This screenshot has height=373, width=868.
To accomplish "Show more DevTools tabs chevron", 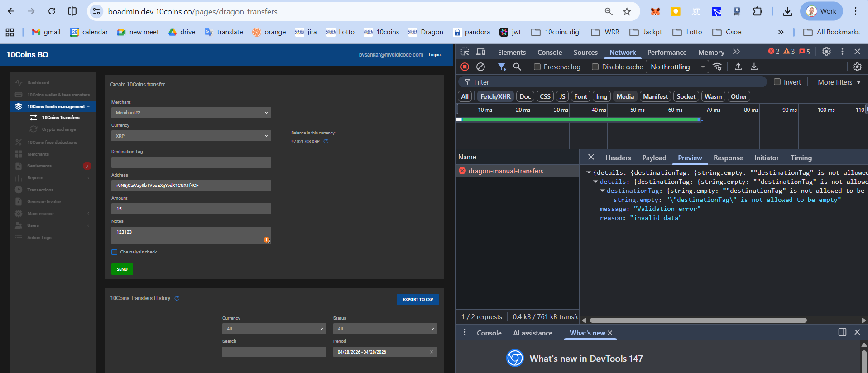I will tap(736, 52).
